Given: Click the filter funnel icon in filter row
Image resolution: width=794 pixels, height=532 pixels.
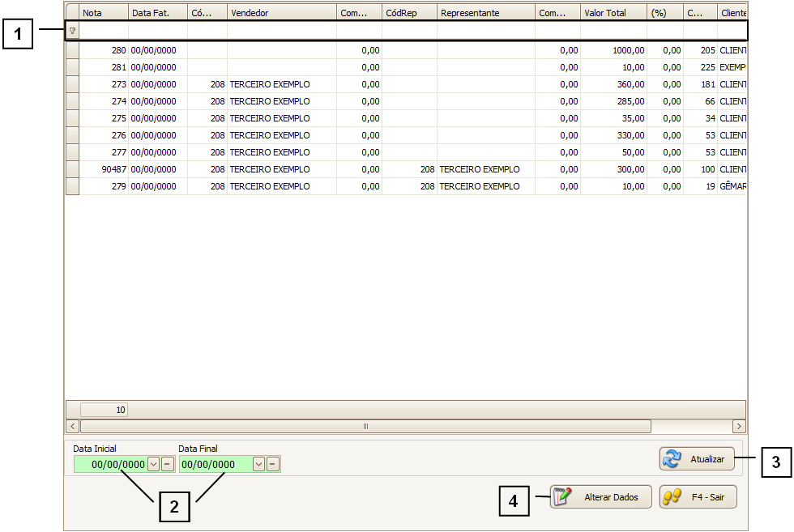Looking at the screenshot, I should (72, 31).
